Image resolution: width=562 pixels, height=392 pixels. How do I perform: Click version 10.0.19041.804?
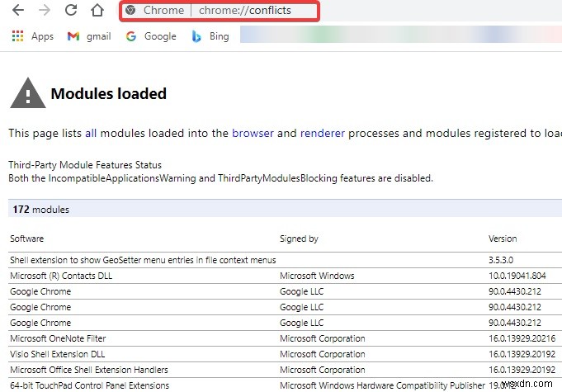point(517,276)
